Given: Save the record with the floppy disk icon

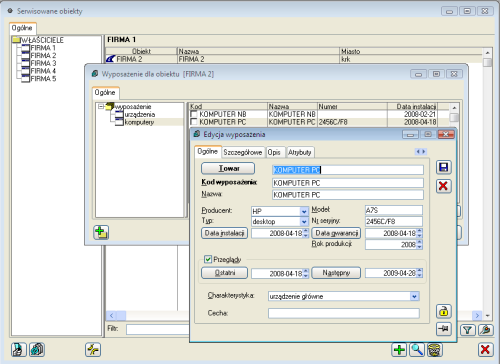Looking at the screenshot, I should point(444,167).
